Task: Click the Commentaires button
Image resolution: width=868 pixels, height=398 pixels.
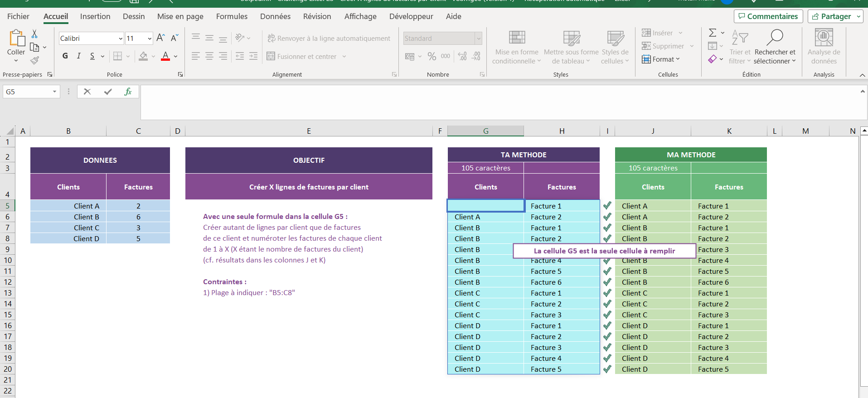Action: (x=768, y=16)
